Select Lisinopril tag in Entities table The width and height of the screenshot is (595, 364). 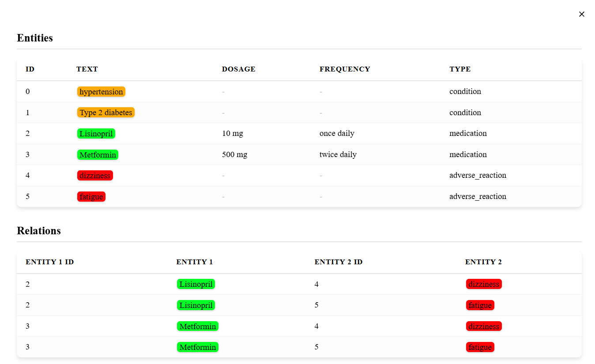click(x=96, y=134)
